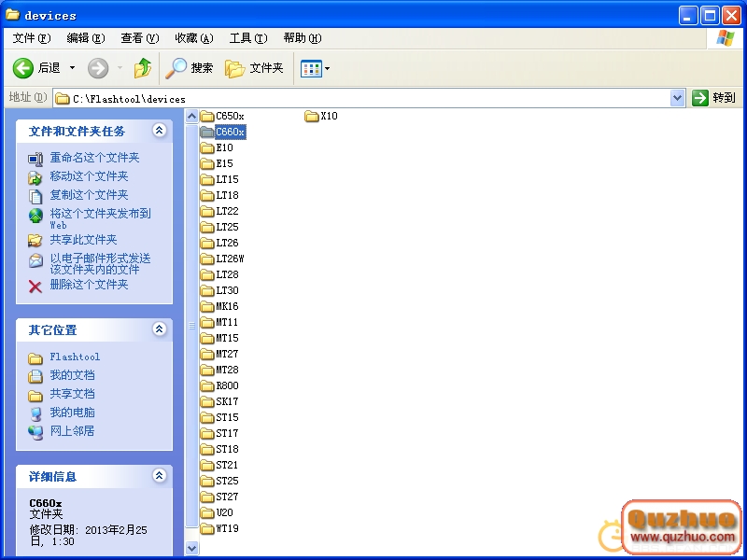
Task: Select the ST18 folder name
Action: coord(227,449)
